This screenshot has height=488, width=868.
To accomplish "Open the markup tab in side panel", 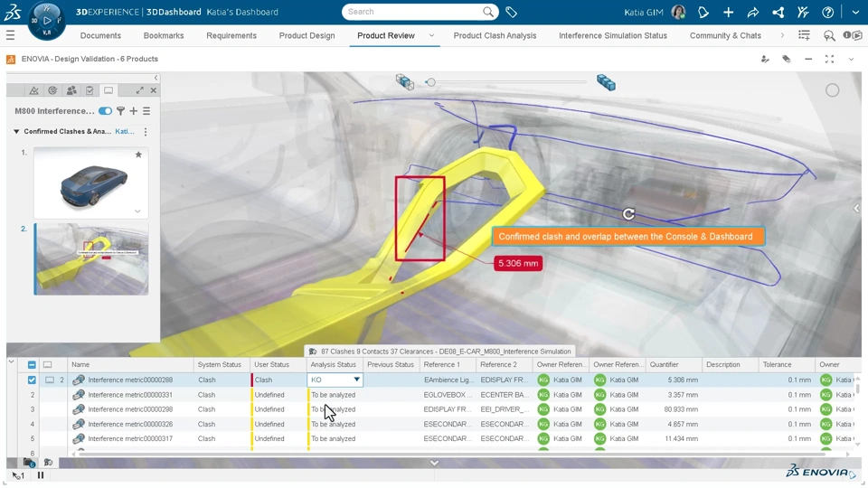I will (33, 90).
